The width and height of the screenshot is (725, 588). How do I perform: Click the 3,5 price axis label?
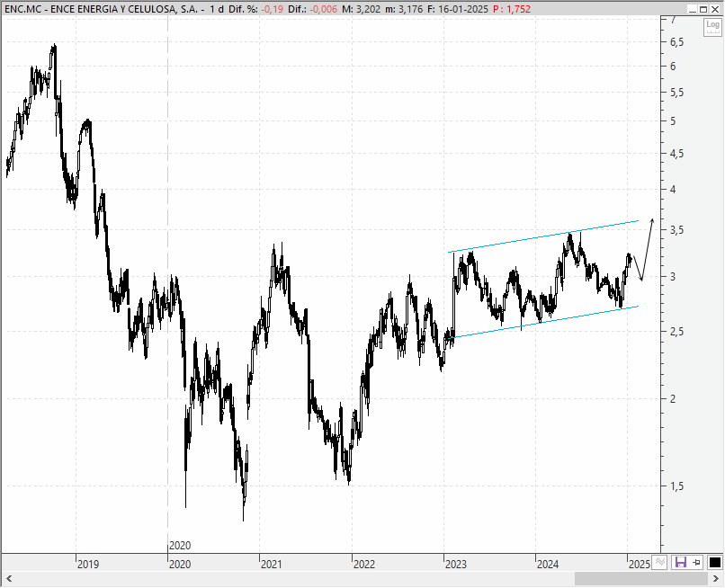676,230
